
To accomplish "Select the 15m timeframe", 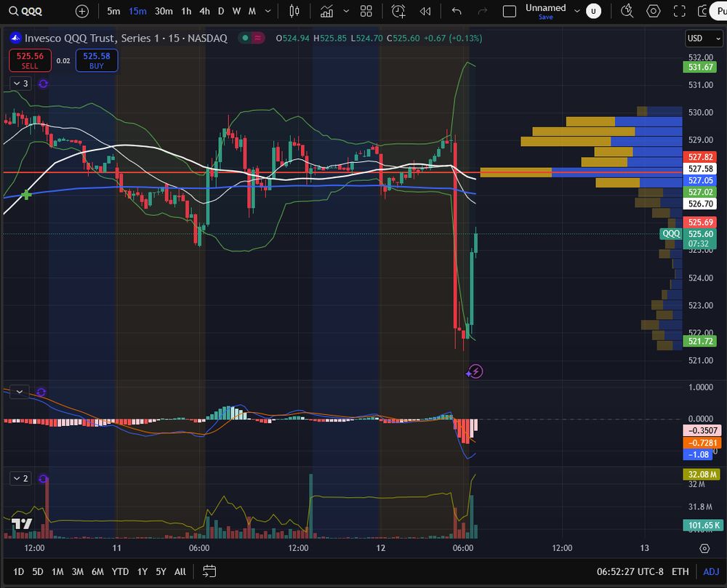I will [x=137, y=11].
